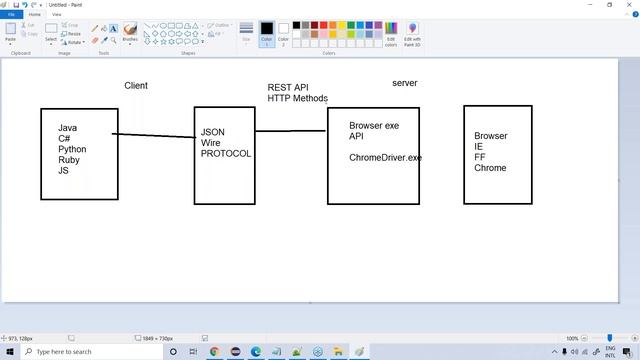Zoom in with the plus button
640x360 pixels.
click(x=634, y=338)
